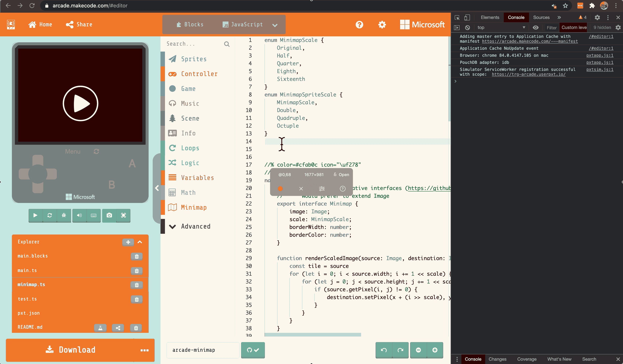Image resolution: width=623 pixels, height=364 pixels.
Task: Switch to the DevTools Sources tab
Action: [x=541, y=17]
